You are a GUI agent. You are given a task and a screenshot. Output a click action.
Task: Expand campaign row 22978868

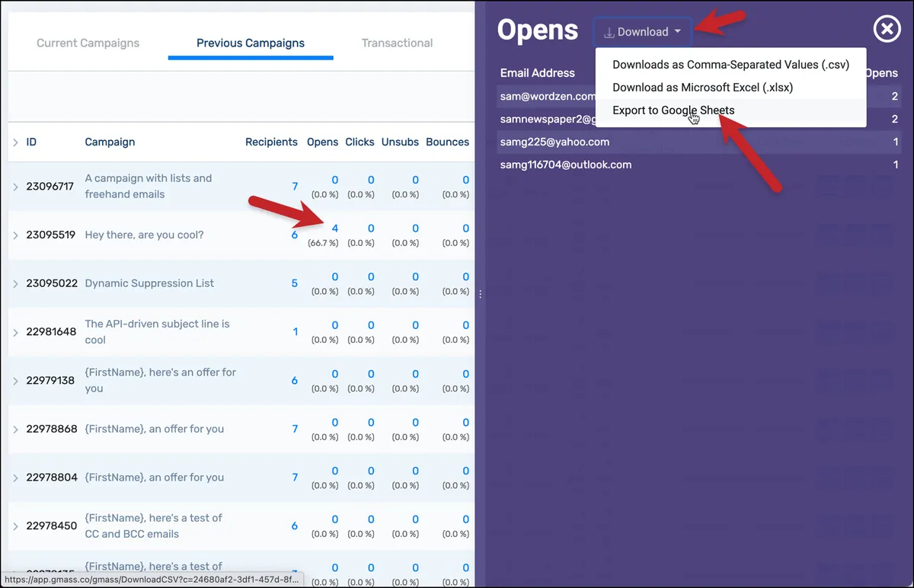15,429
